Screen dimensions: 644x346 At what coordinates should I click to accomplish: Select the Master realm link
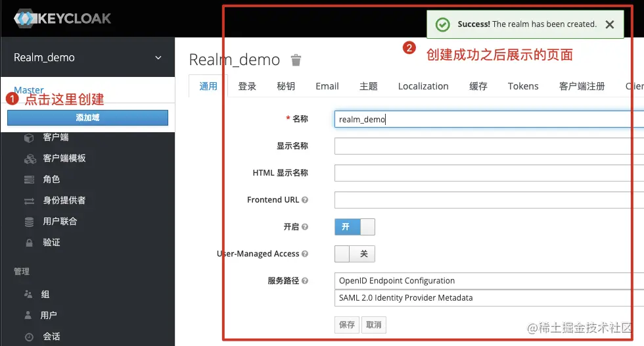29,90
